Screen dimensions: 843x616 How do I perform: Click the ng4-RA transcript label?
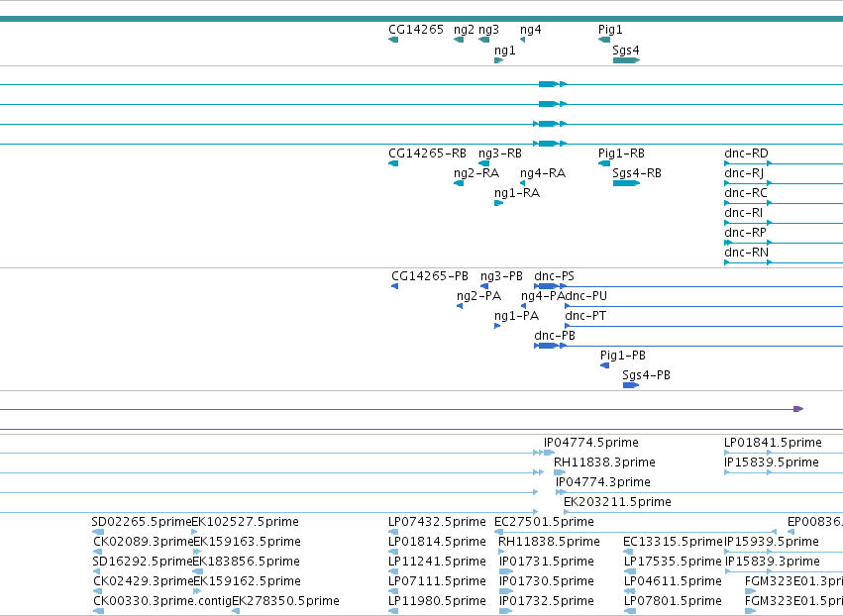[x=543, y=173]
